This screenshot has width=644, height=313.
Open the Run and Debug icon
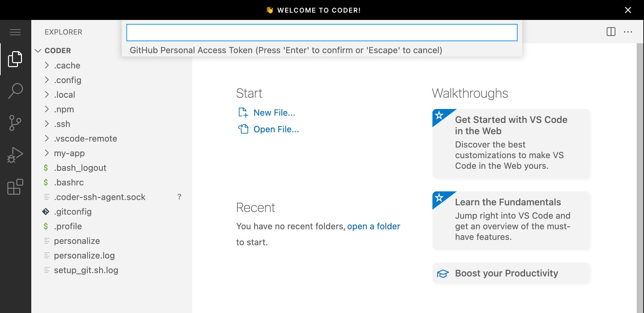(x=15, y=154)
